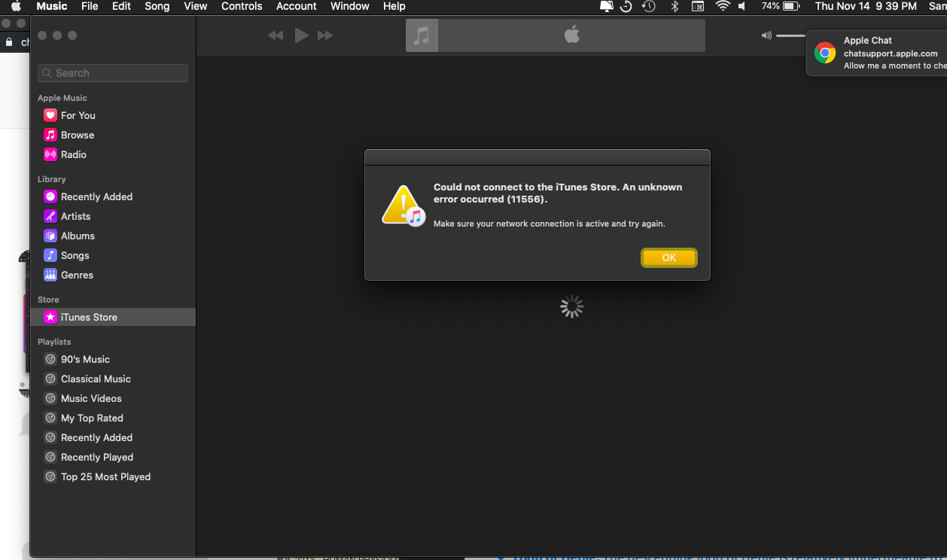This screenshot has width=947, height=560.
Task: Select Top 25 Most Played label
Action: coord(105,476)
